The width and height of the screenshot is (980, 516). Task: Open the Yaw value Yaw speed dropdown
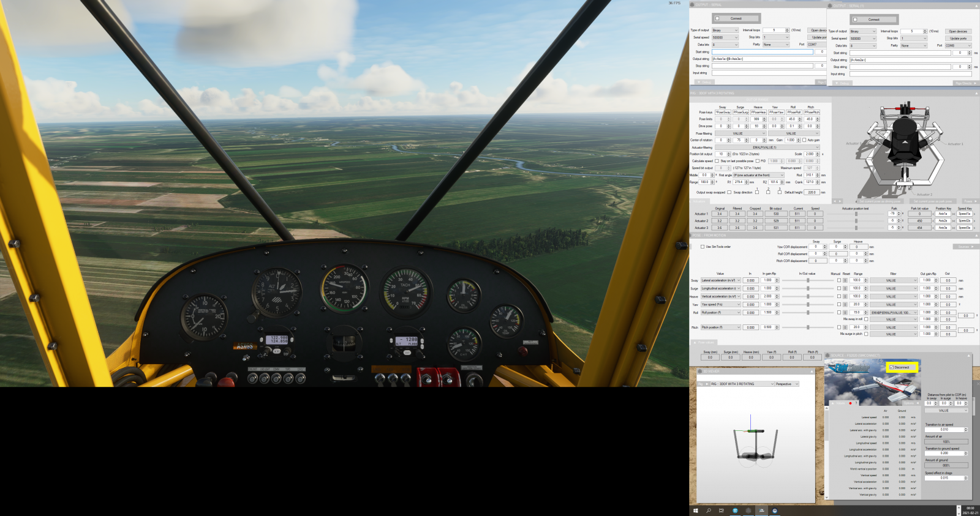tap(721, 304)
